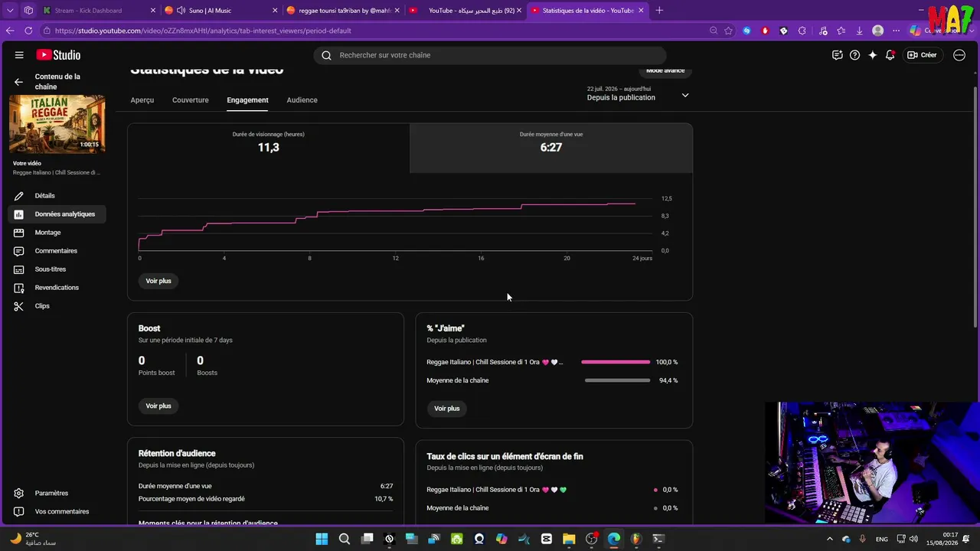Click Voir plus under the watch-time chart

coord(158,281)
